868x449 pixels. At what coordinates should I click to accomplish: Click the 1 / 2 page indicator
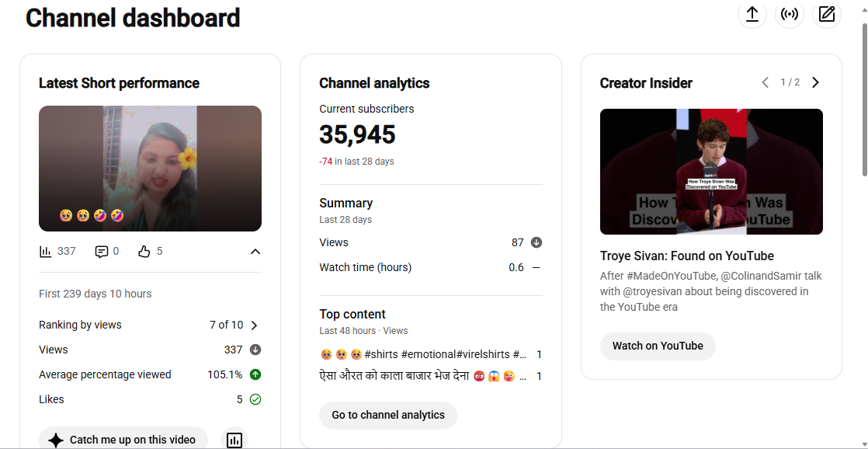[x=790, y=82]
